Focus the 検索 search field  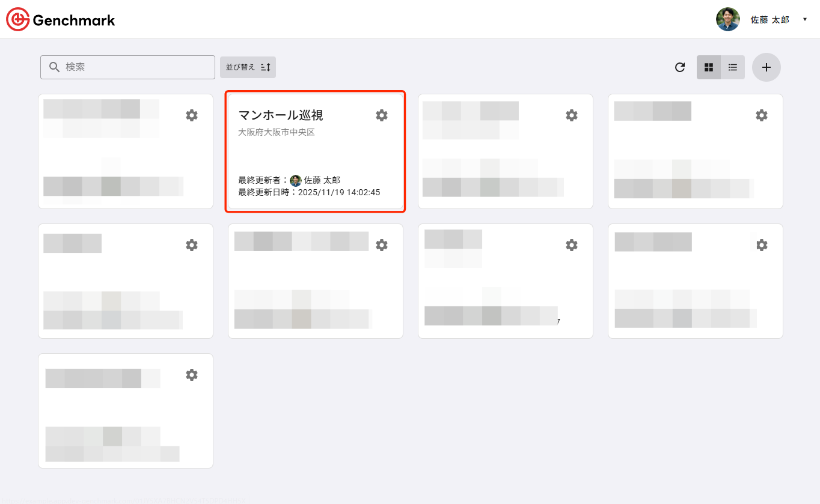click(137, 67)
